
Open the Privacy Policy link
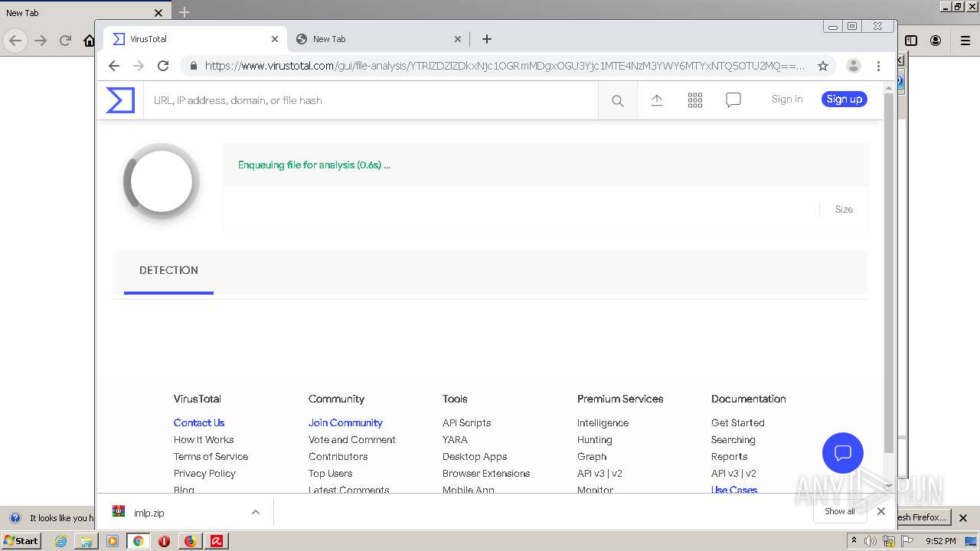[204, 473]
